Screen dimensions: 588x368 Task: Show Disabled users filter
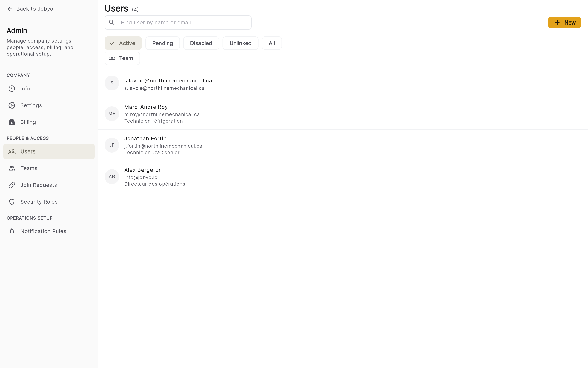[x=201, y=43]
